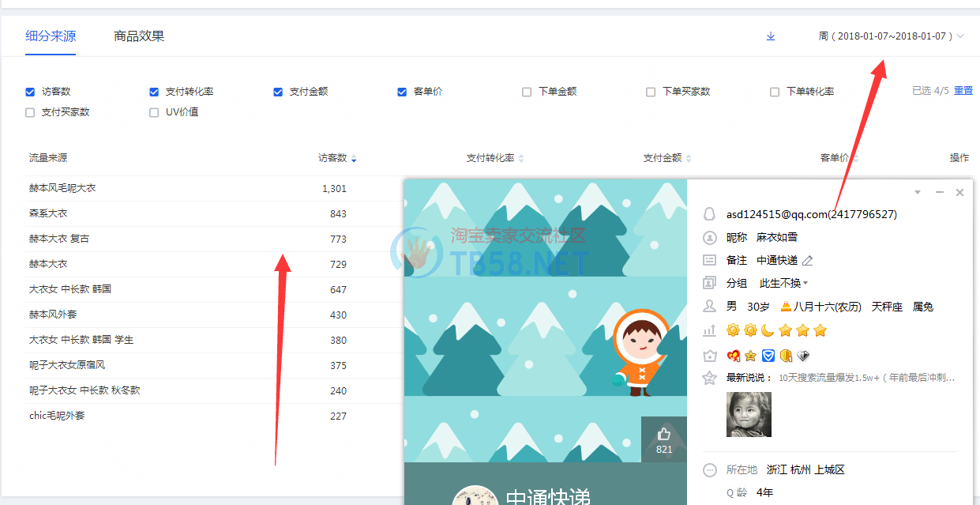This screenshot has height=505, width=980.
Task: Click the download icon beside the date range
Action: tap(771, 36)
